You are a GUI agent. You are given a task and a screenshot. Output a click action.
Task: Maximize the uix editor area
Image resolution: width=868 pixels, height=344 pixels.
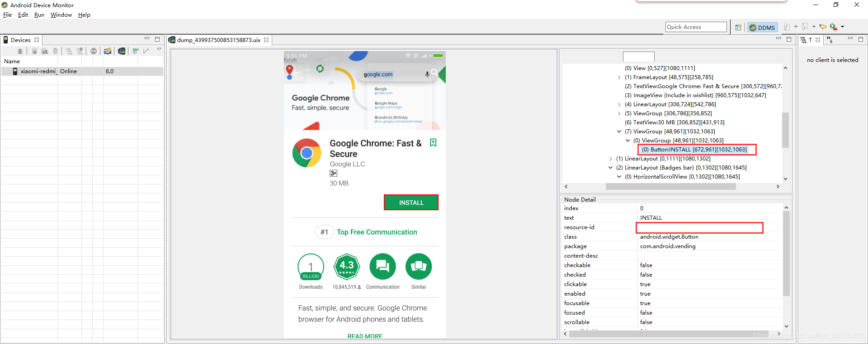(789, 39)
